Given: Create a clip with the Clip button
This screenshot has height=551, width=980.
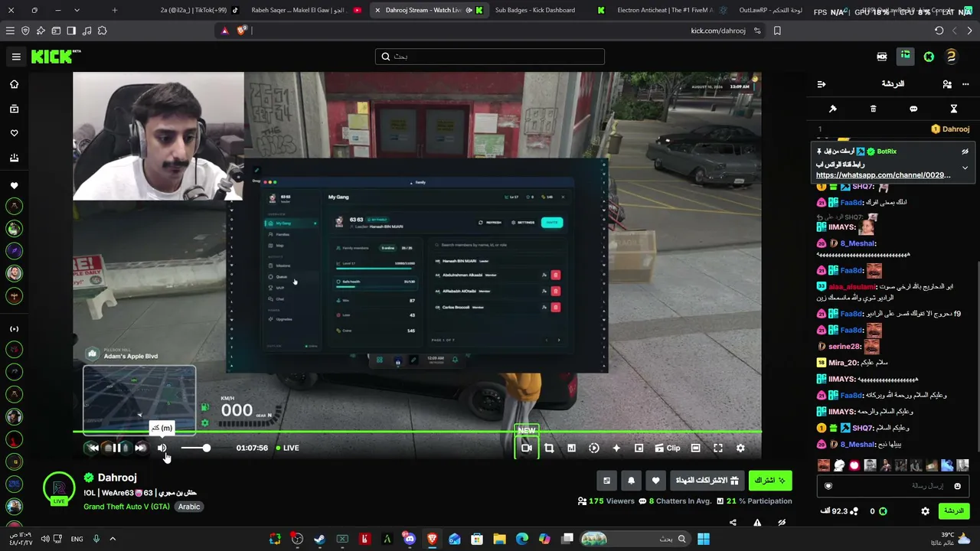Looking at the screenshot, I should (x=667, y=448).
